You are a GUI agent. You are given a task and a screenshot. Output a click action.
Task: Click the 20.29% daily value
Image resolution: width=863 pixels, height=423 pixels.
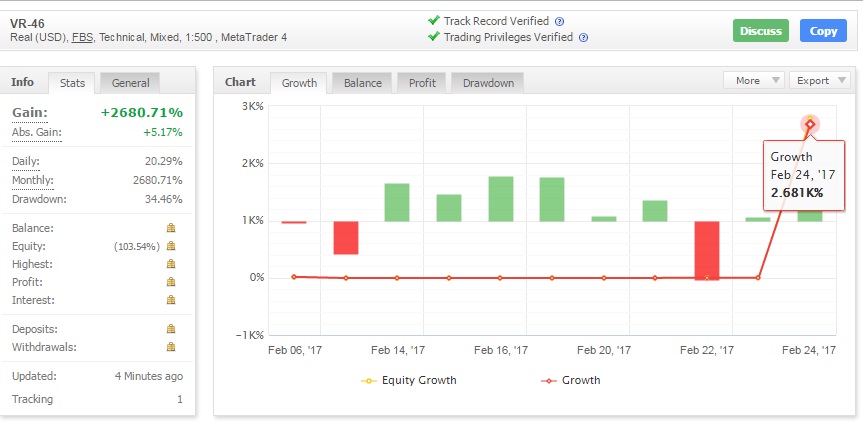162,162
